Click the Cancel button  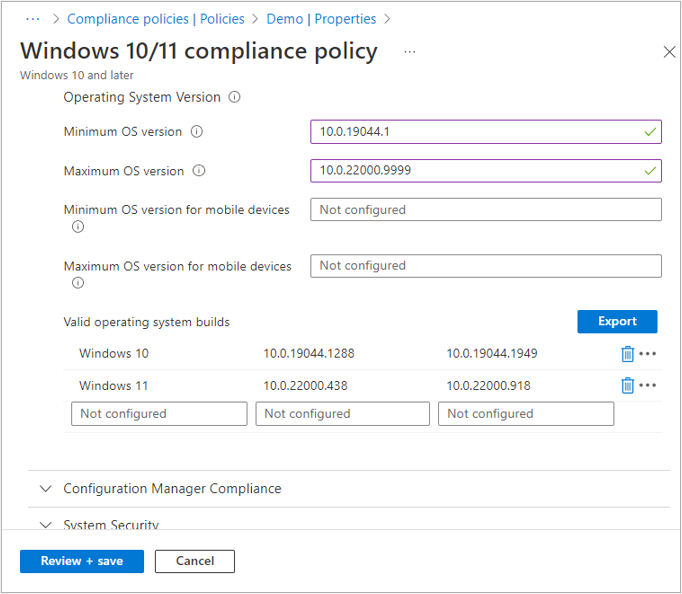click(195, 561)
